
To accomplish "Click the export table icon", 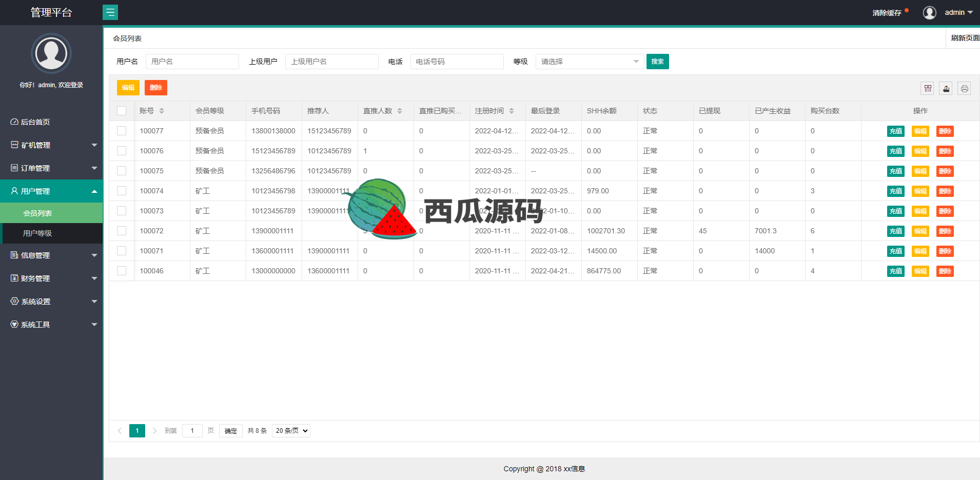I will pyautogui.click(x=946, y=88).
